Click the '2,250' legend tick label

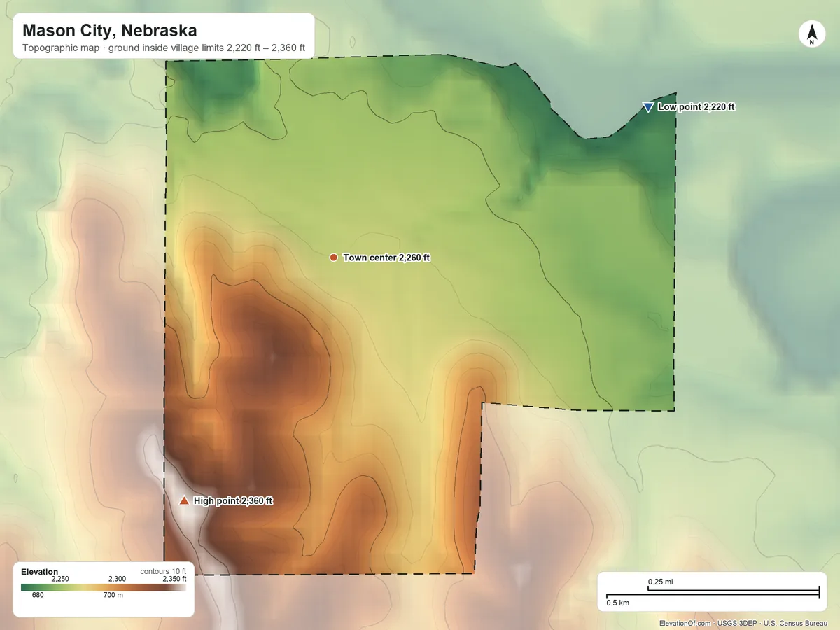coord(60,579)
